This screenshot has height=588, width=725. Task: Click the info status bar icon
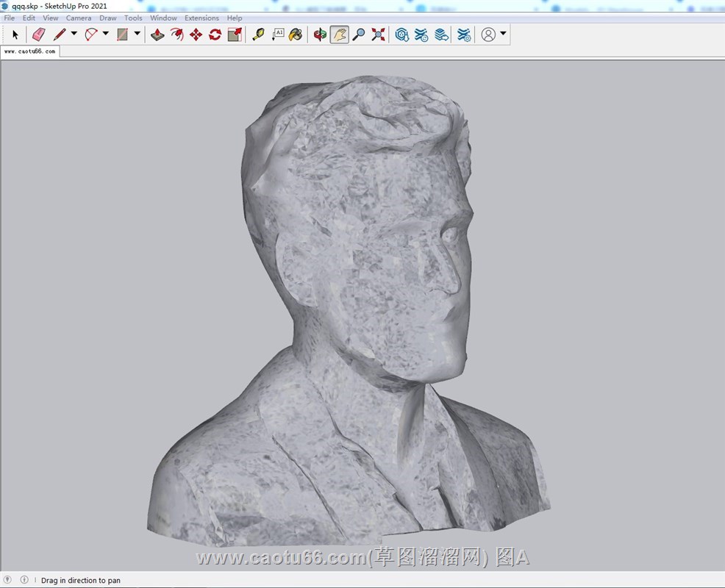(x=24, y=579)
